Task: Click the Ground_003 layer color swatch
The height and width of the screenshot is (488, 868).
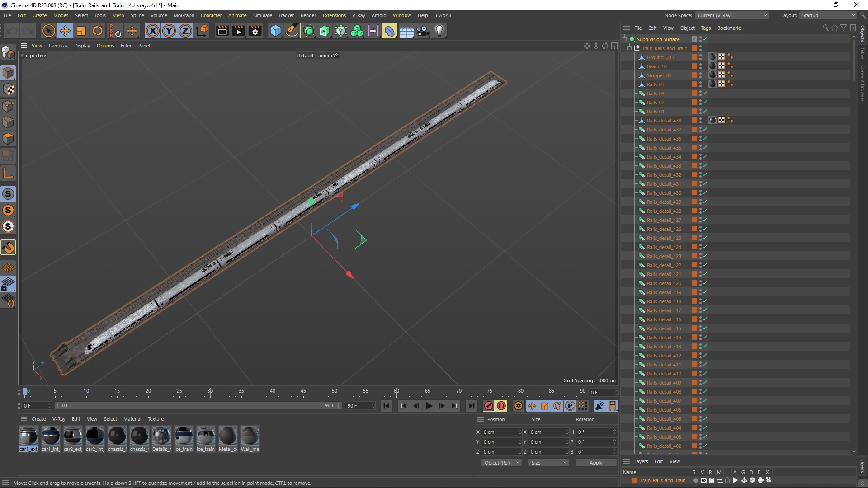Action: click(x=694, y=57)
